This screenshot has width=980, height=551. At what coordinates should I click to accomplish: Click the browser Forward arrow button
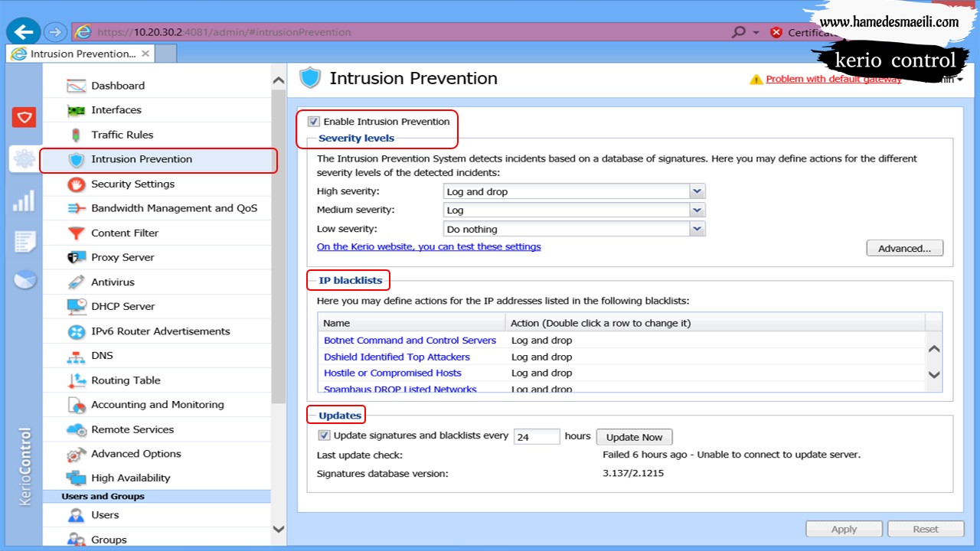pyautogui.click(x=54, y=32)
